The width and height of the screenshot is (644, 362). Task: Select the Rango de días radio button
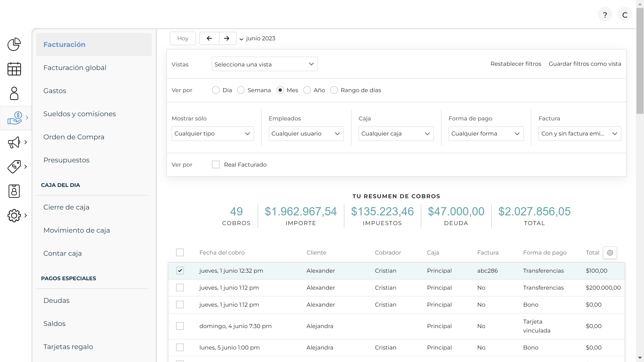click(x=334, y=90)
